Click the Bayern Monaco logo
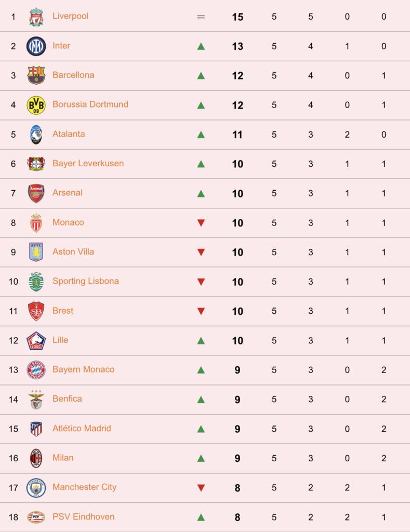 pyautogui.click(x=36, y=370)
